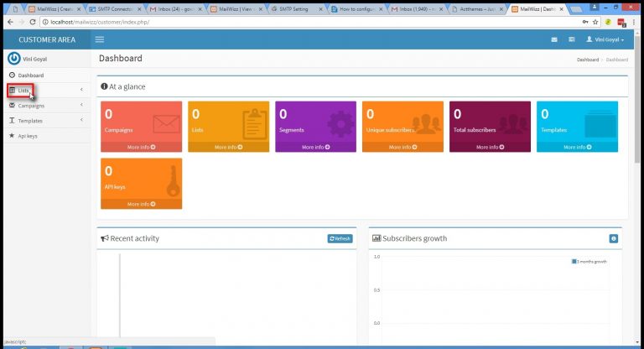Click More info on Templates card
The image size is (644, 349).
coord(577,147)
